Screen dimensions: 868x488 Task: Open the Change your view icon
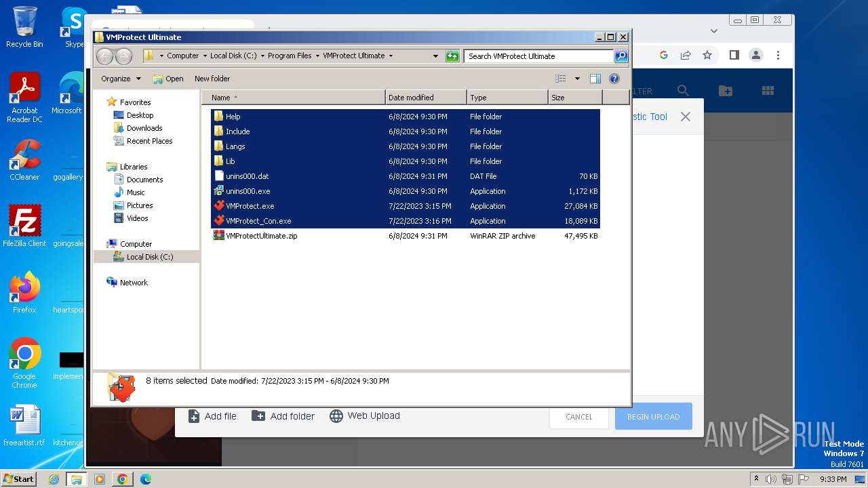[x=561, y=79]
